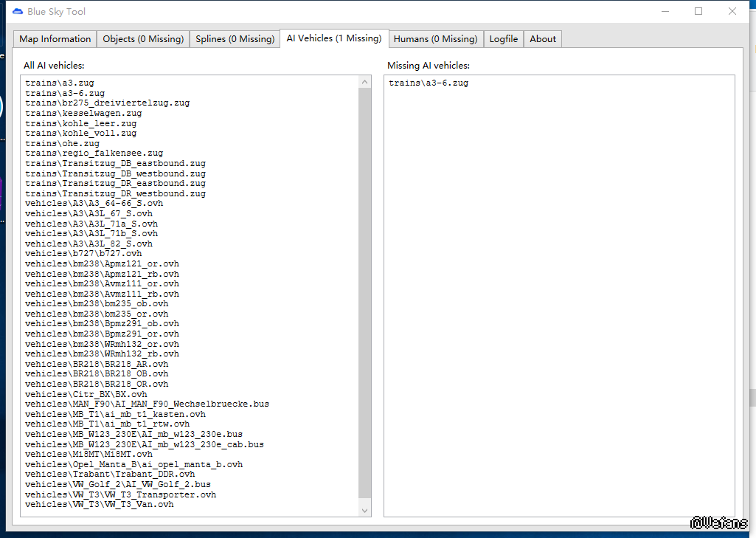
Task: Select vehicles\BR218\BR218_OB.ovh entry
Action: point(97,374)
